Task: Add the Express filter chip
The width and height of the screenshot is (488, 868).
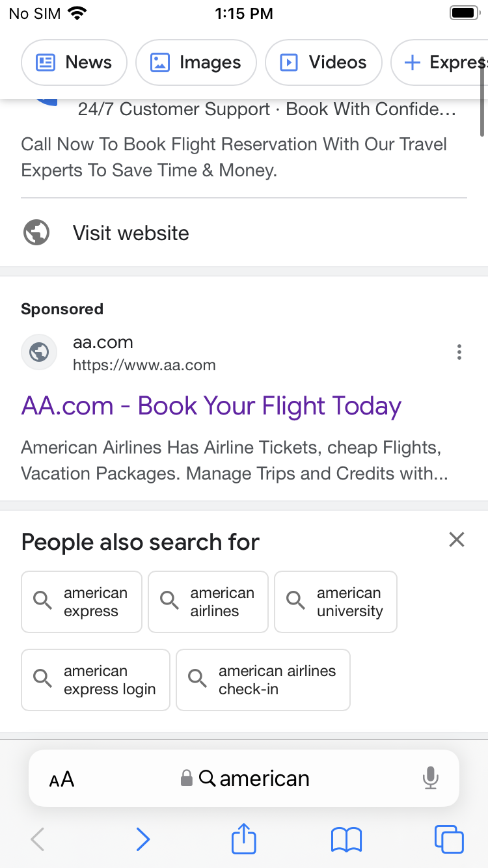Action: click(442, 62)
